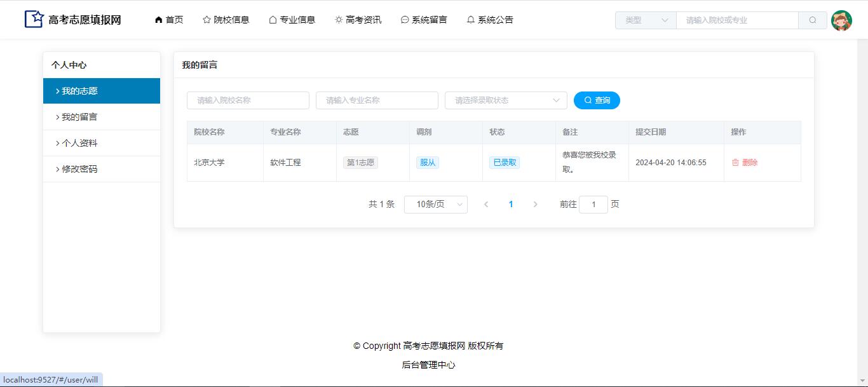The width and height of the screenshot is (868, 387).
Task: Open the 系统留言 menu item
Action: pyautogui.click(x=424, y=20)
